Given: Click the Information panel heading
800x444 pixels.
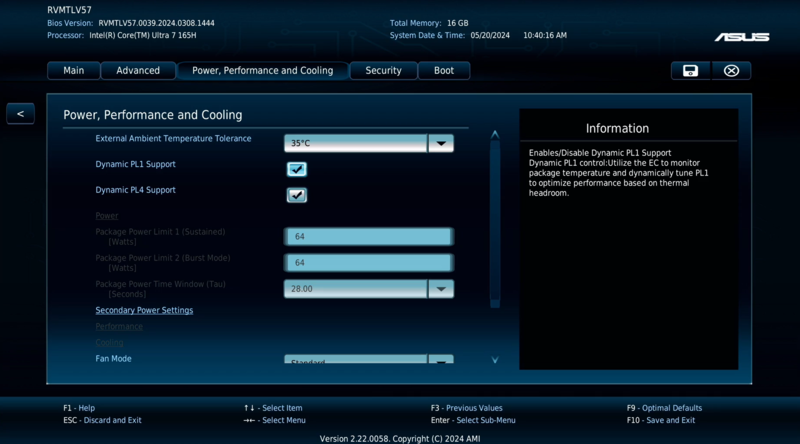Looking at the screenshot, I should click(617, 129).
